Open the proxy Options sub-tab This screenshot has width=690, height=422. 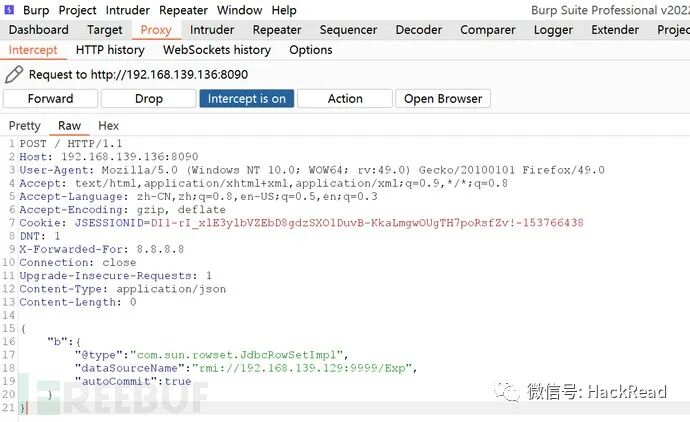click(311, 50)
